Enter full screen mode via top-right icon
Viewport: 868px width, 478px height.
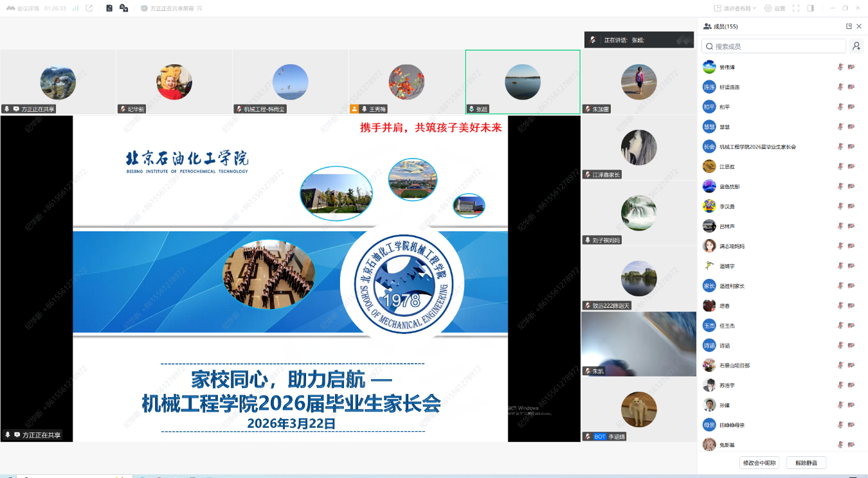tap(796, 8)
